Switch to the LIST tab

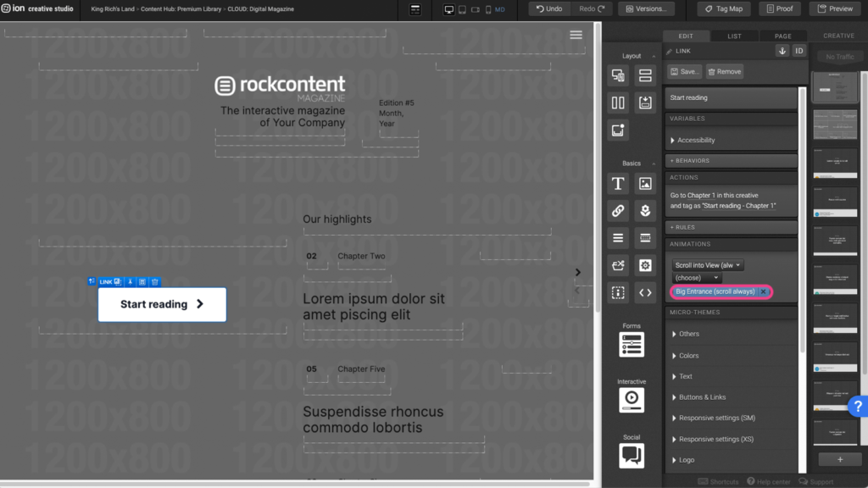tap(734, 36)
